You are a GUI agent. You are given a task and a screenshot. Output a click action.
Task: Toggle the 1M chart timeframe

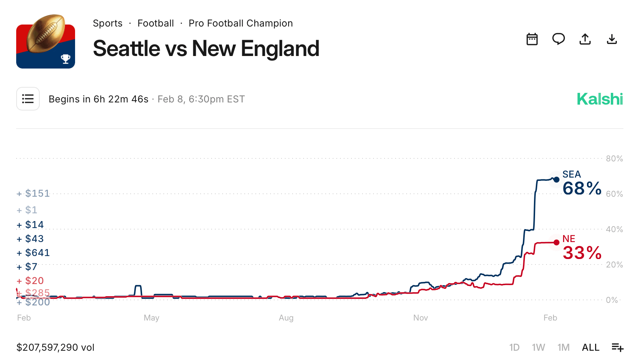pos(563,347)
